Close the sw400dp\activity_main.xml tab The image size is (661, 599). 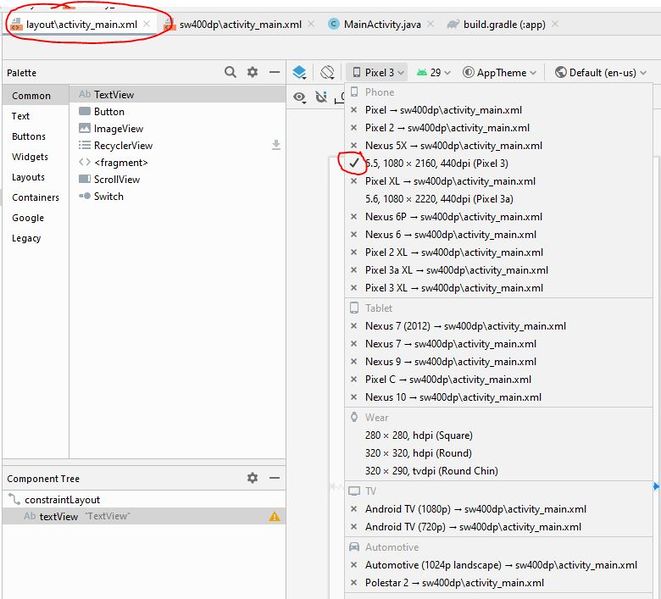pyautogui.click(x=311, y=24)
